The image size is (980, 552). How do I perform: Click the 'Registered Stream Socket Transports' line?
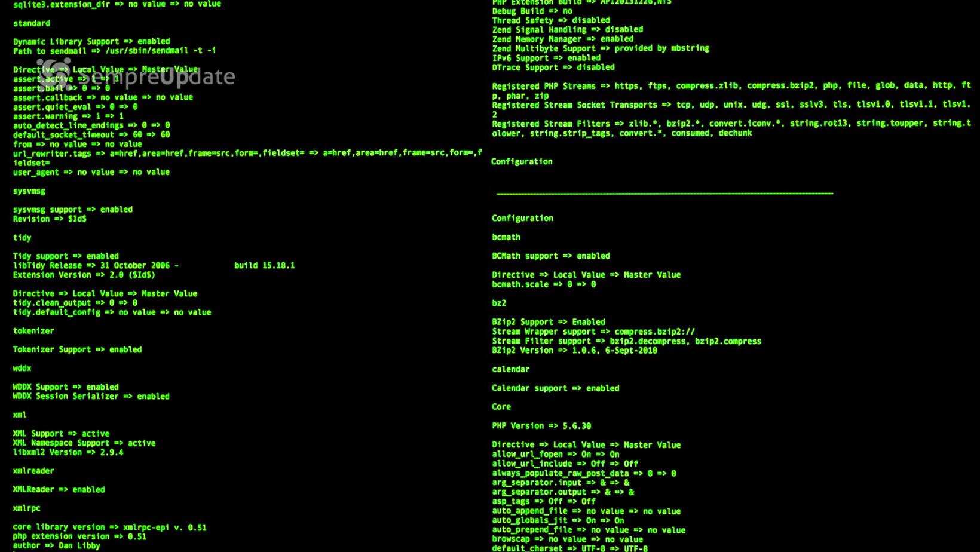(731, 109)
